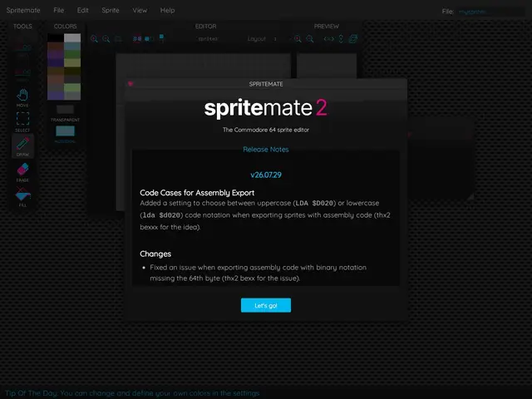Viewport: 532px width, 399px height.
Task: Click the File name input field
Action: [491, 12]
